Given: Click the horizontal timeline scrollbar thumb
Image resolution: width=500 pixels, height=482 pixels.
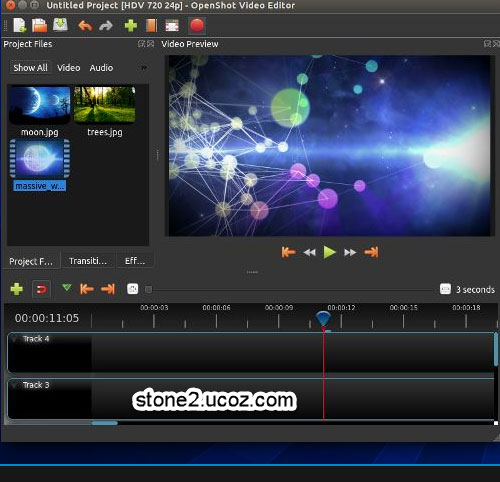Looking at the screenshot, I should pyautogui.click(x=105, y=423).
